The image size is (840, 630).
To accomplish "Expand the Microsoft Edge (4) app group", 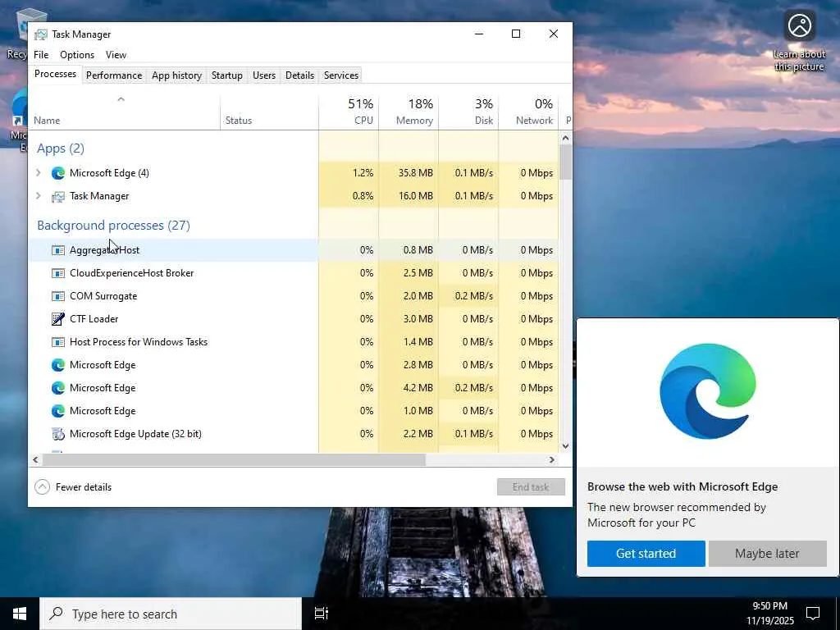I will pyautogui.click(x=38, y=172).
